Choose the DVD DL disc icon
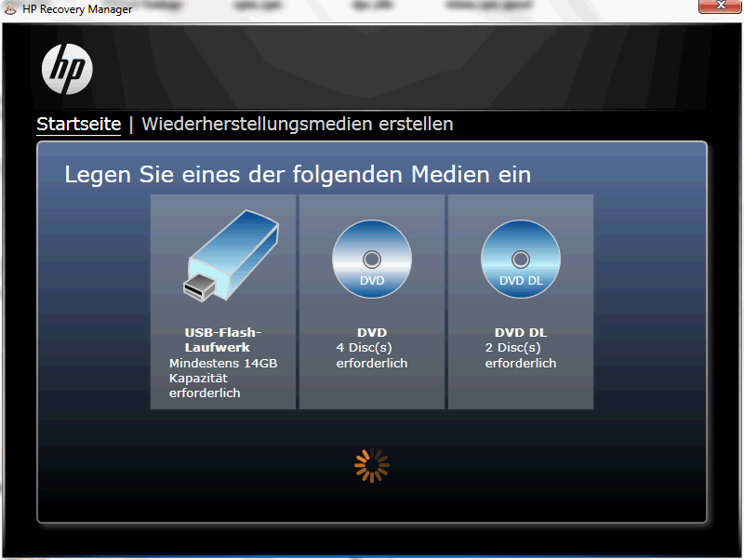The width and height of the screenshot is (744, 560). 521,260
